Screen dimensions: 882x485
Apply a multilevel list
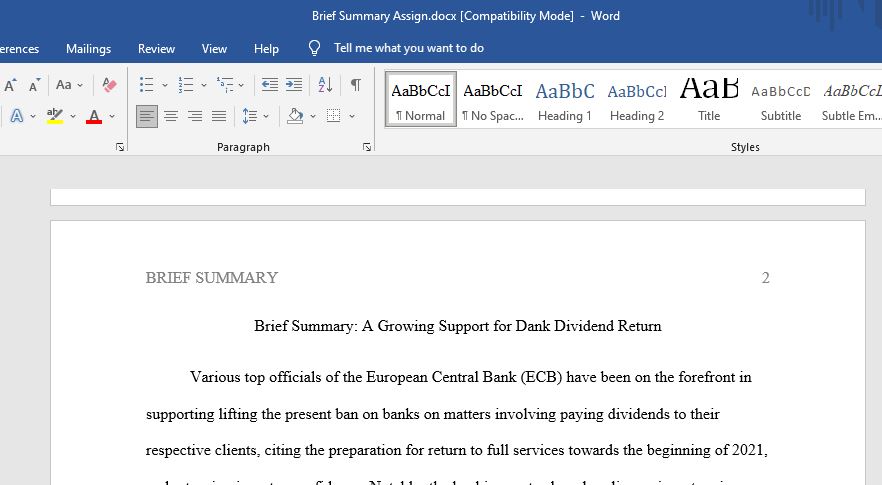(x=225, y=85)
